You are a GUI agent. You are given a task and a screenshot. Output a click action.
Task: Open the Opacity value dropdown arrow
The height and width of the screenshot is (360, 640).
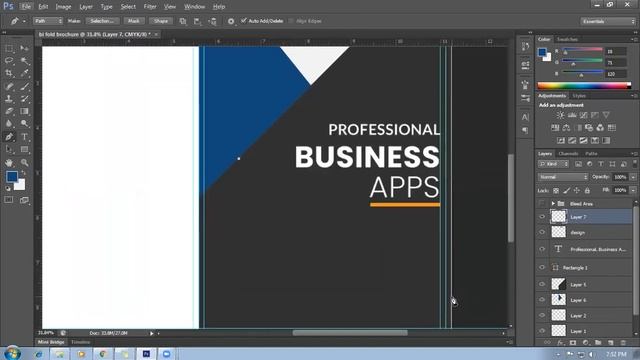pyautogui.click(x=633, y=177)
